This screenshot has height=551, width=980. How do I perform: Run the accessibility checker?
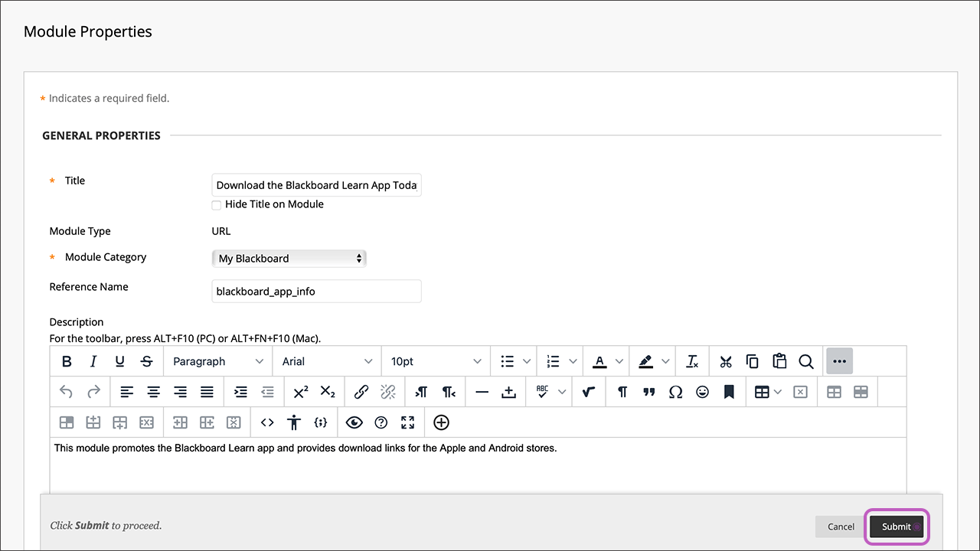294,422
